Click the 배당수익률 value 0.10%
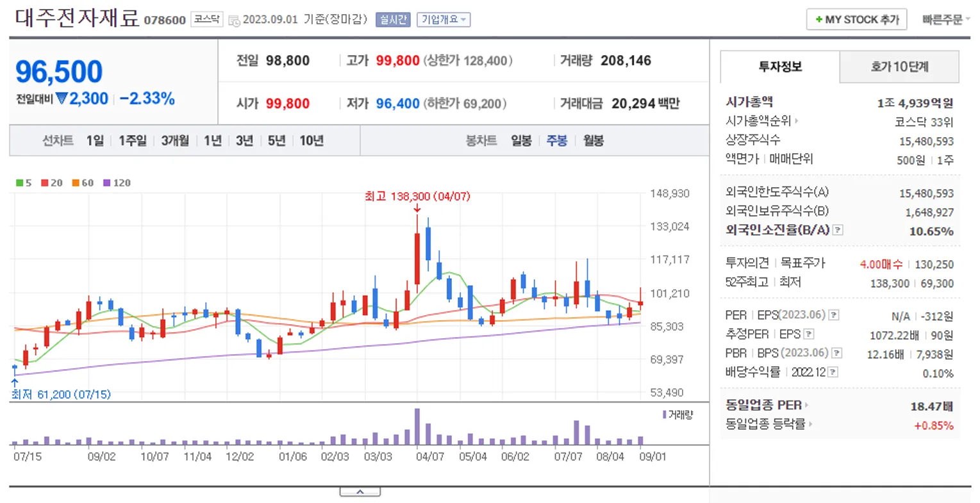The height and width of the screenshot is (503, 980). [x=938, y=374]
